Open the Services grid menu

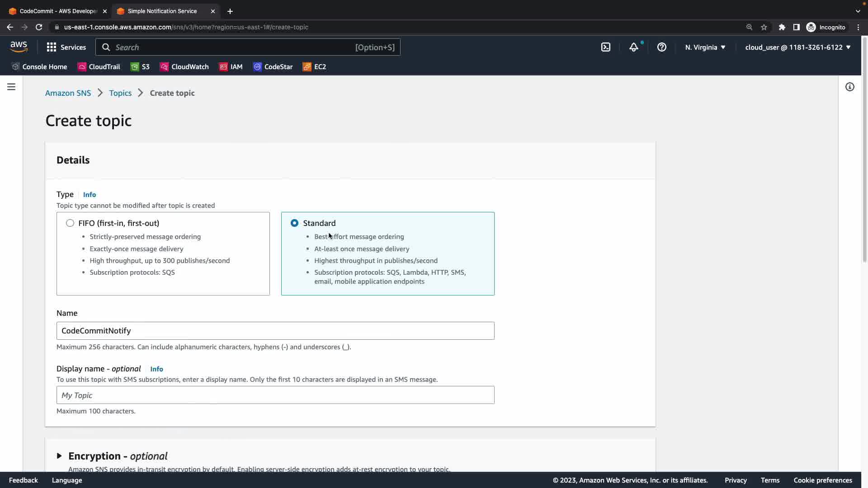coord(66,47)
